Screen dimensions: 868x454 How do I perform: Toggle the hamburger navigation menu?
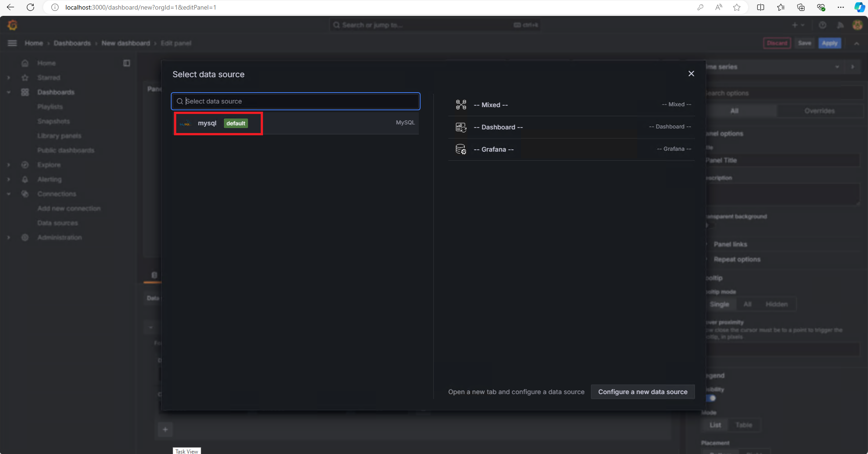click(x=12, y=43)
